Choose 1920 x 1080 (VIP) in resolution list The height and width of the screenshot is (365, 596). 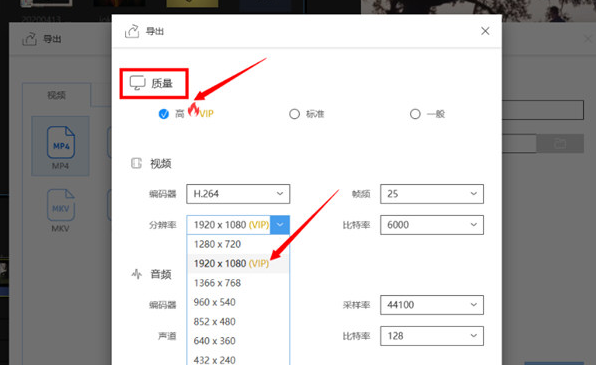tap(238, 263)
